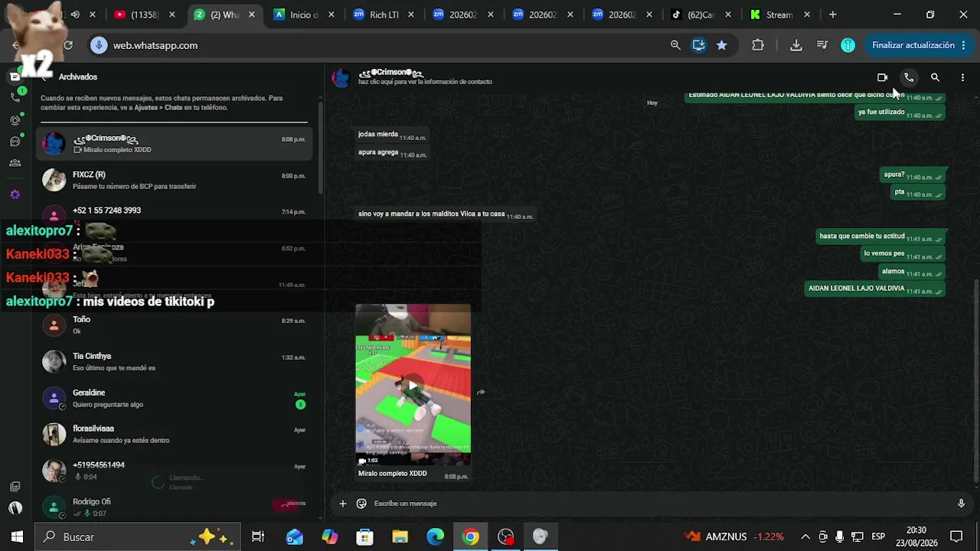Switch to the YouTube (11358) browser tab
The image size is (980, 551).
tap(143, 15)
